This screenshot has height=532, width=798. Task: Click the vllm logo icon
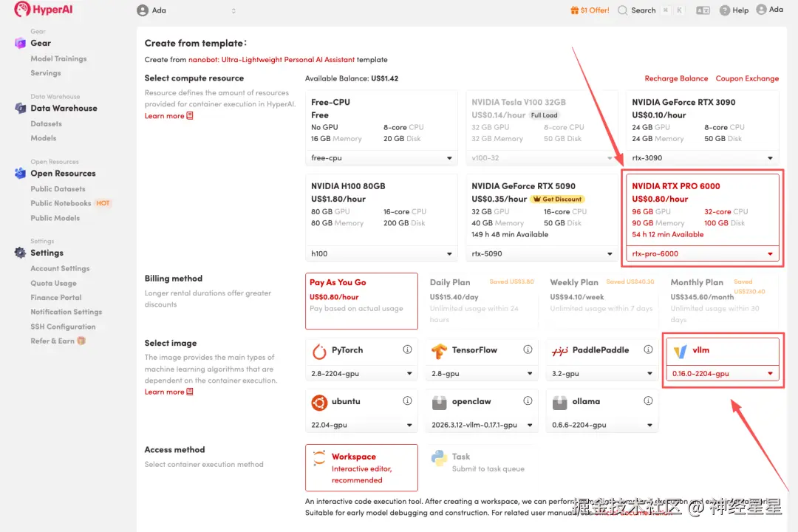tap(681, 351)
